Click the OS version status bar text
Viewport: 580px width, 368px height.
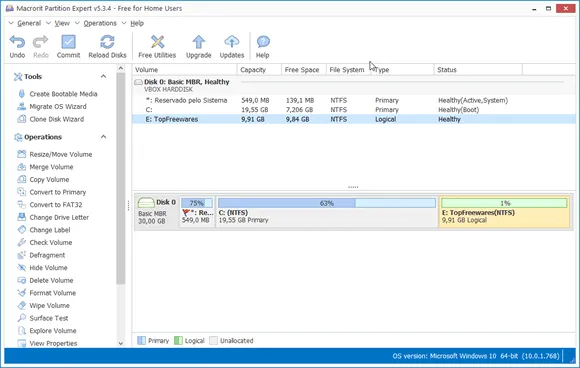pyautogui.click(x=476, y=356)
